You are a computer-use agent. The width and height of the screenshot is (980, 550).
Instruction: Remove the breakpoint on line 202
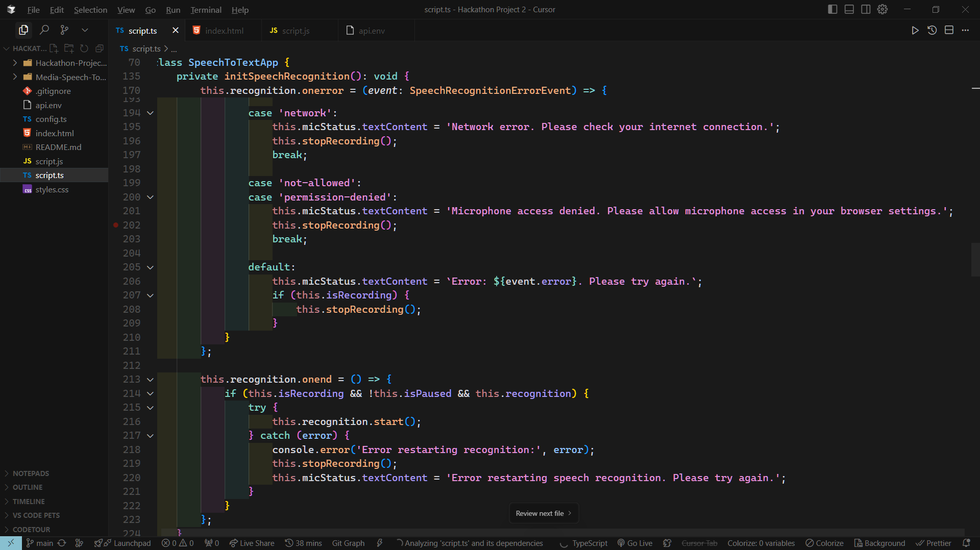116,225
